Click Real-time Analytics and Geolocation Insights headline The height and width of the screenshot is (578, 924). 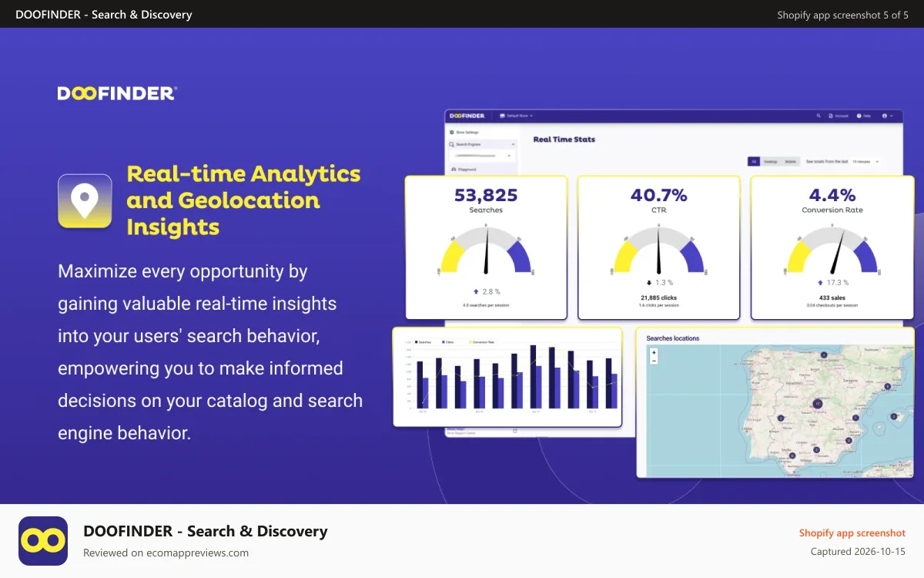[243, 200]
